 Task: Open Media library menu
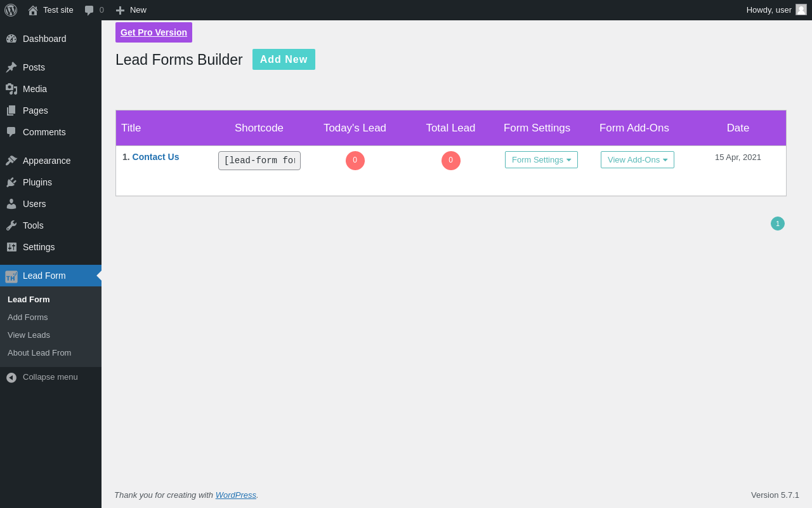51,89
